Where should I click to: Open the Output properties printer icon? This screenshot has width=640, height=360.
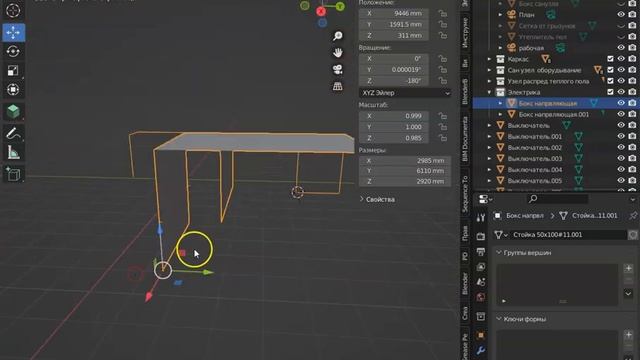(x=481, y=251)
